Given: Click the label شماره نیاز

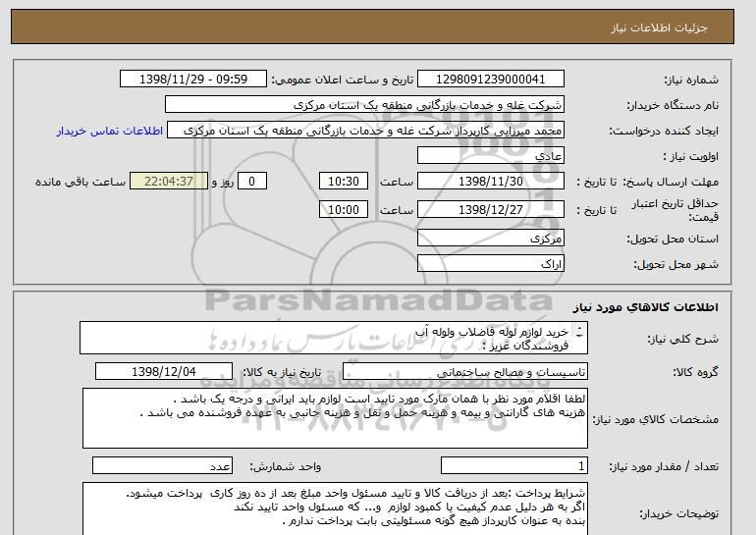Looking at the screenshot, I should click(x=691, y=80).
